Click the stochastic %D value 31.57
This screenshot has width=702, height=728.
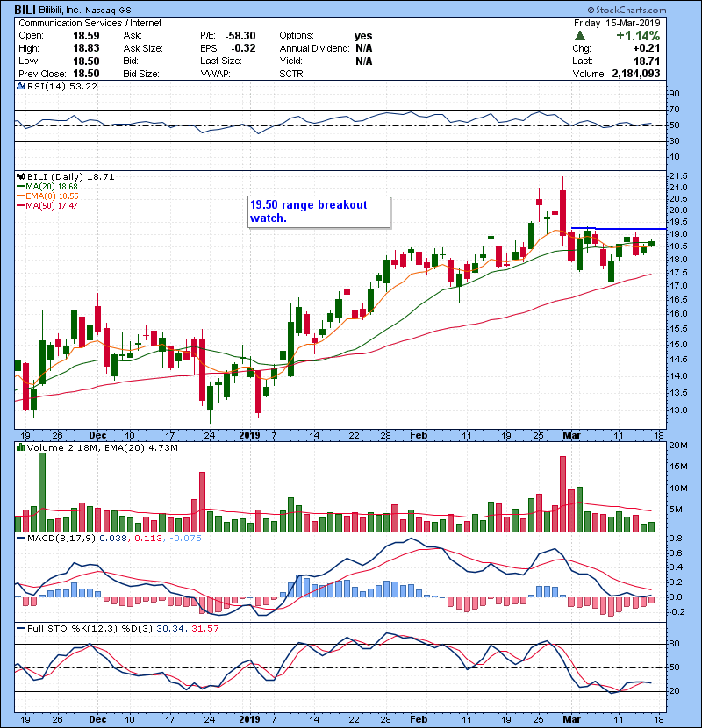pos(204,629)
